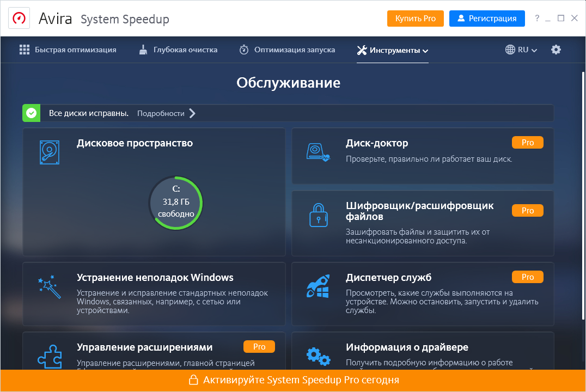Go to Оптимизация запуска tab
Image resolution: width=586 pixels, height=392 pixels.
tap(287, 50)
